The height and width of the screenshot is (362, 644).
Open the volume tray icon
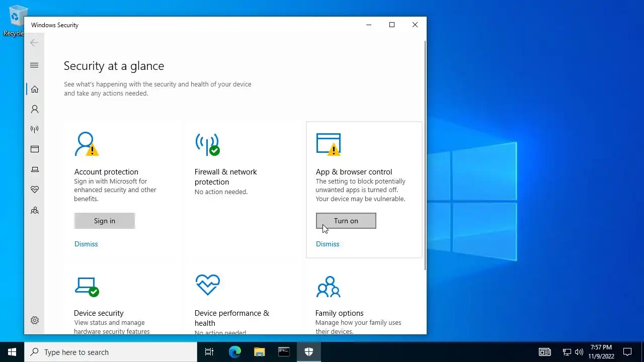coord(579,352)
